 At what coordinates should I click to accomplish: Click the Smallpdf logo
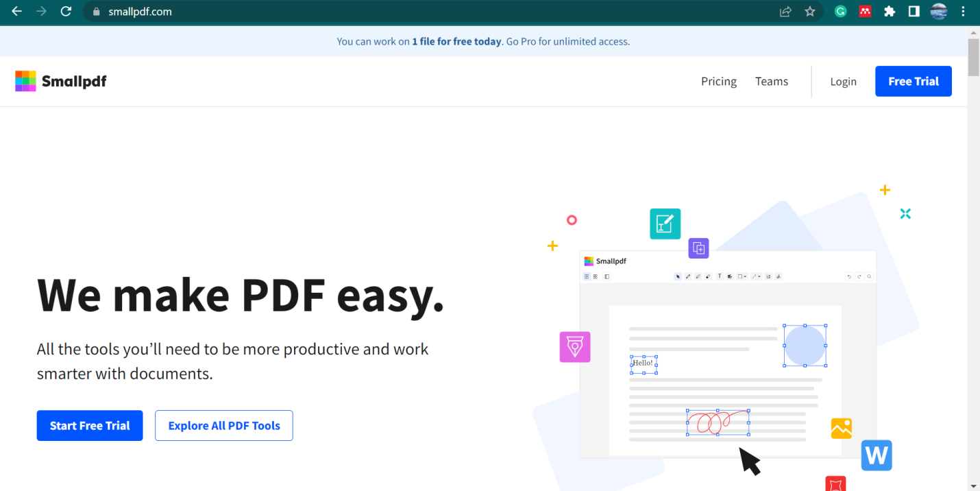(x=61, y=81)
